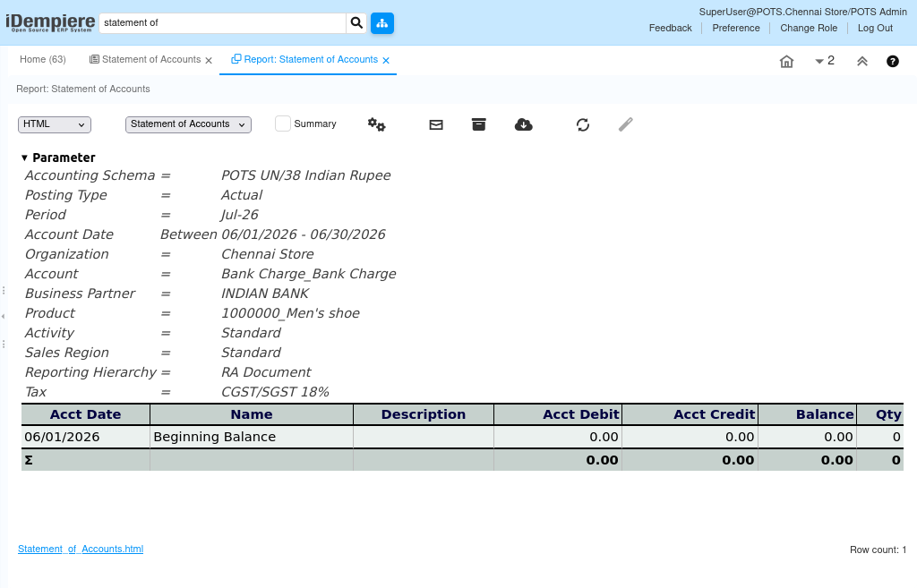Go to home via house icon
917x588 pixels.
click(786, 62)
